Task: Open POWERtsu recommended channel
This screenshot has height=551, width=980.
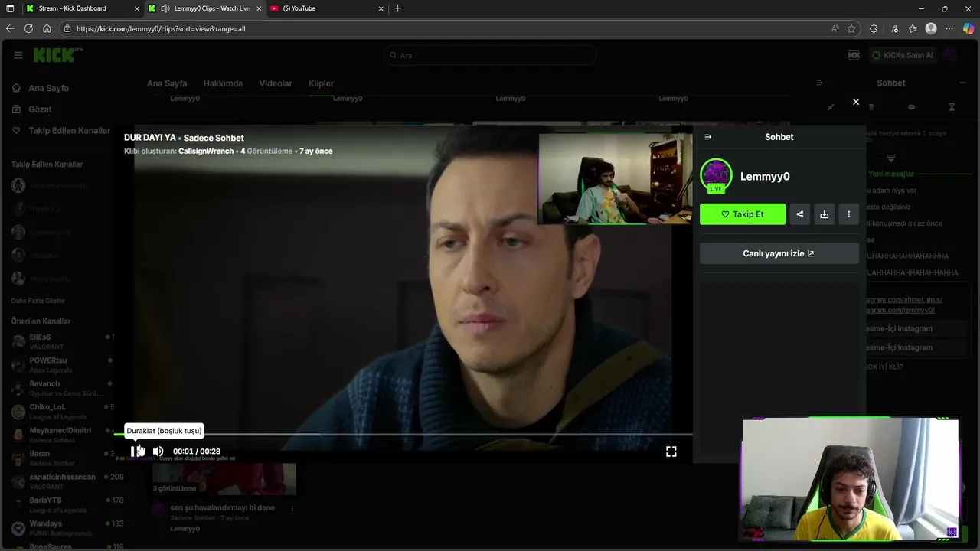Action: tap(61, 365)
